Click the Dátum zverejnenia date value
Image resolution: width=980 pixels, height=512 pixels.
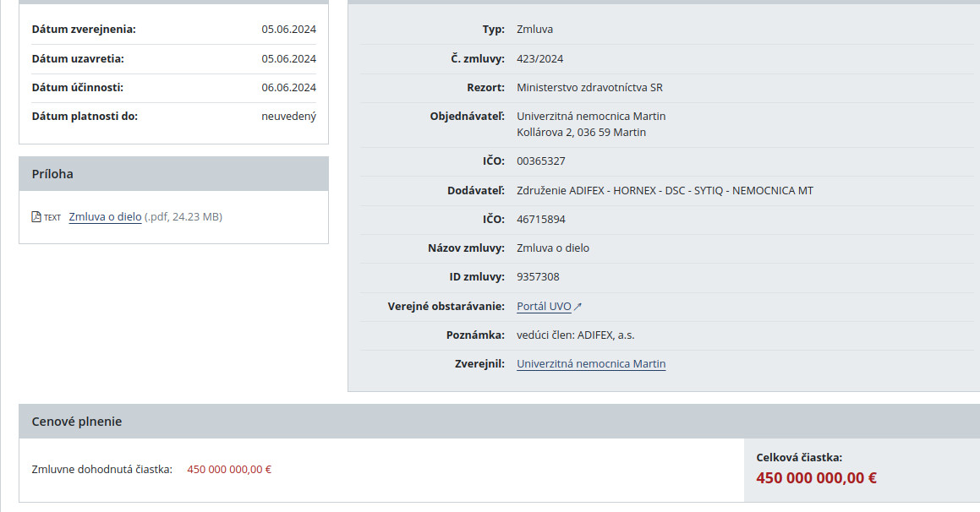pyautogui.click(x=288, y=30)
